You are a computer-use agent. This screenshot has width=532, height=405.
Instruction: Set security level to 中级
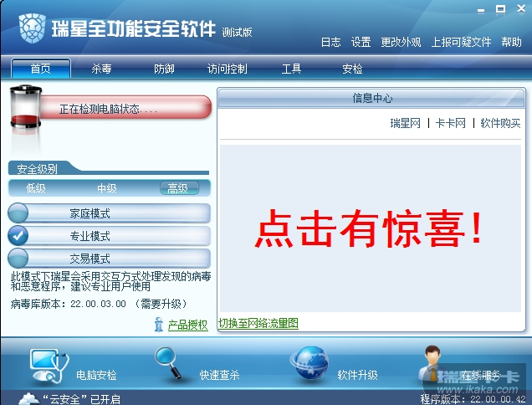(x=107, y=188)
